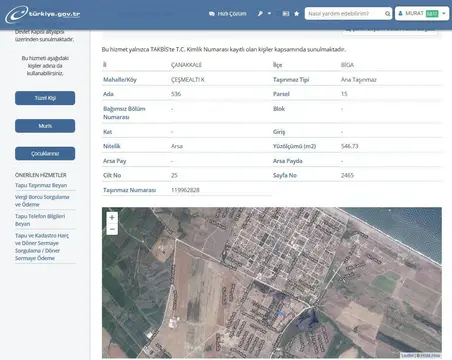
Task: Click the ÖNERİLEN HİZMETLER heading
Action: (41, 175)
